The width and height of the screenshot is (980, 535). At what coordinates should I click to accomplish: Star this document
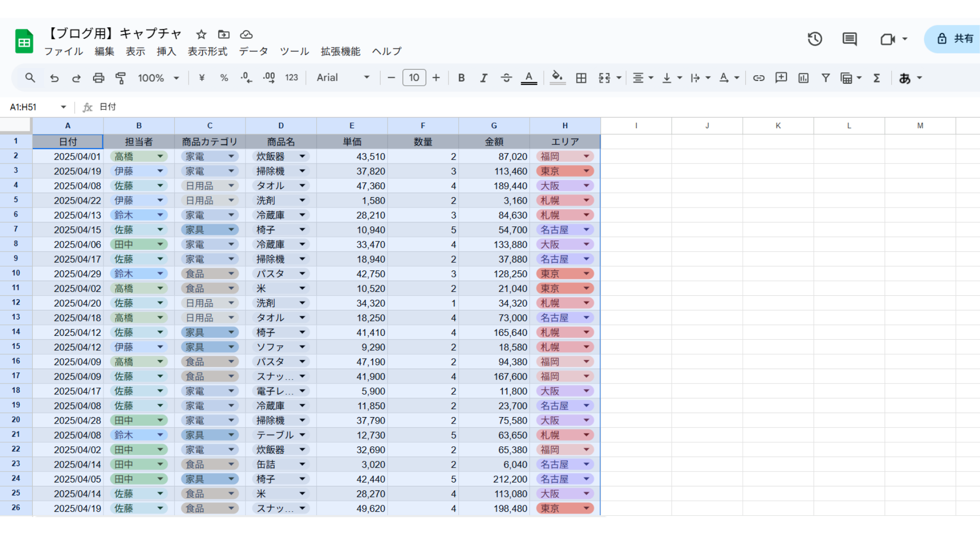coord(201,34)
